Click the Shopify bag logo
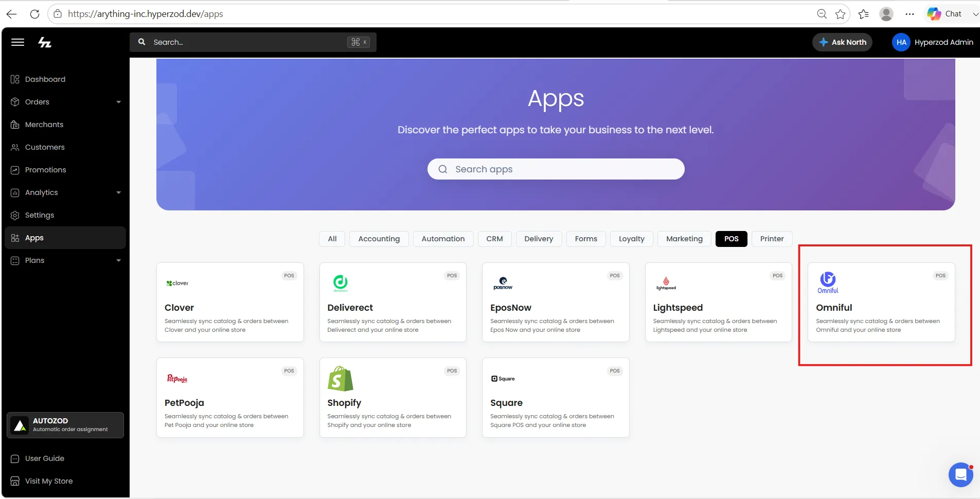This screenshot has height=499, width=980. (x=341, y=379)
